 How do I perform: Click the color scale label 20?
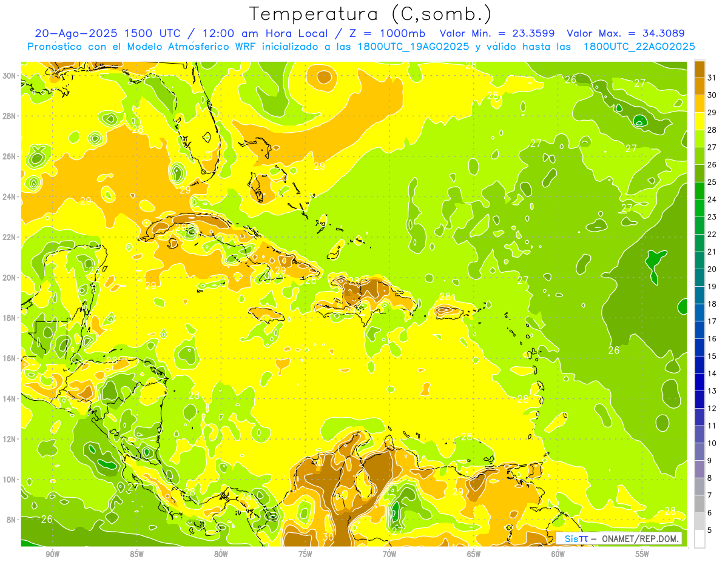click(712, 269)
